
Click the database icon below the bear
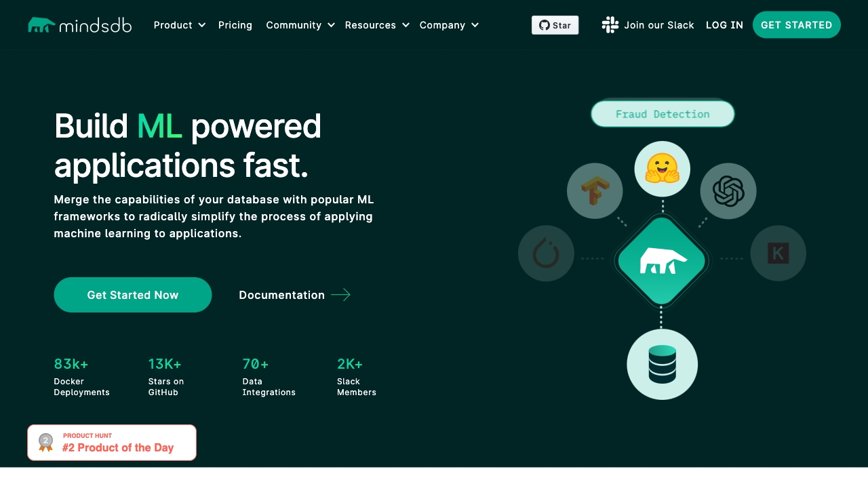coord(662,364)
